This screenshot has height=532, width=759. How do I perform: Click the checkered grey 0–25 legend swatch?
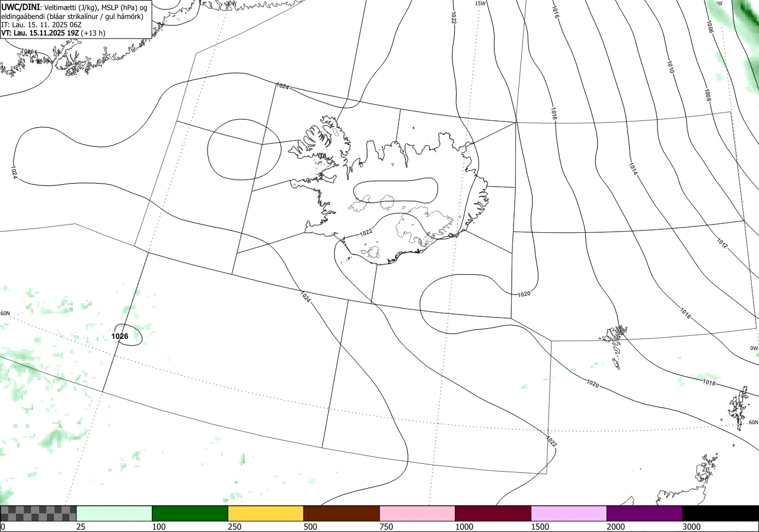tap(39, 513)
